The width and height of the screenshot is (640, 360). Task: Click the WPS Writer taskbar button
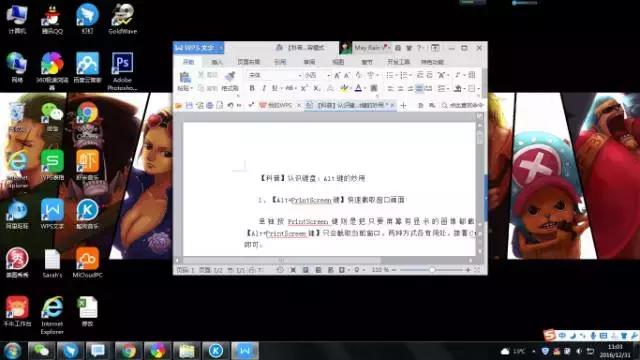coord(245,351)
